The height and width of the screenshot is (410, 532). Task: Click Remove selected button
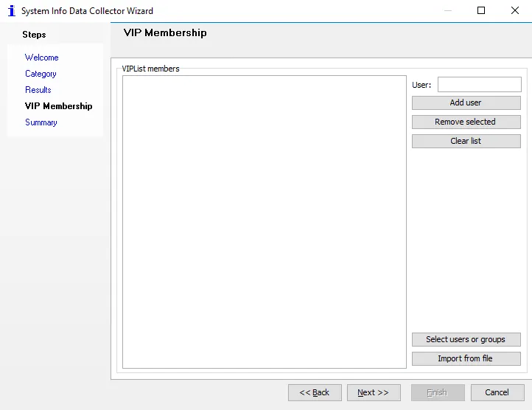pyautogui.click(x=466, y=122)
